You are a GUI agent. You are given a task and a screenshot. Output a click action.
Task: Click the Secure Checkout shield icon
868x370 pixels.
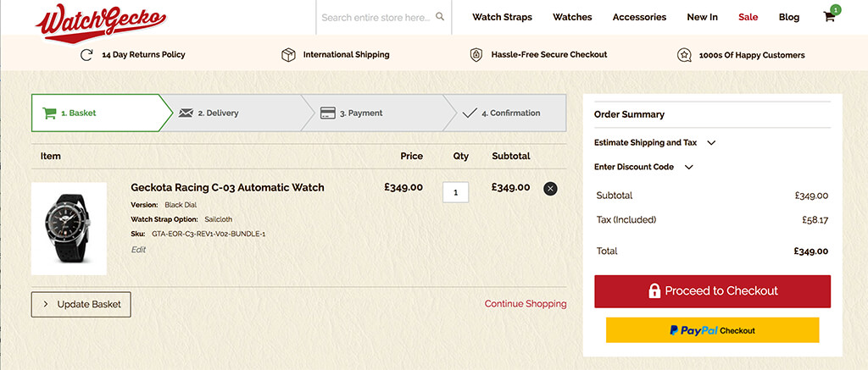pyautogui.click(x=476, y=55)
